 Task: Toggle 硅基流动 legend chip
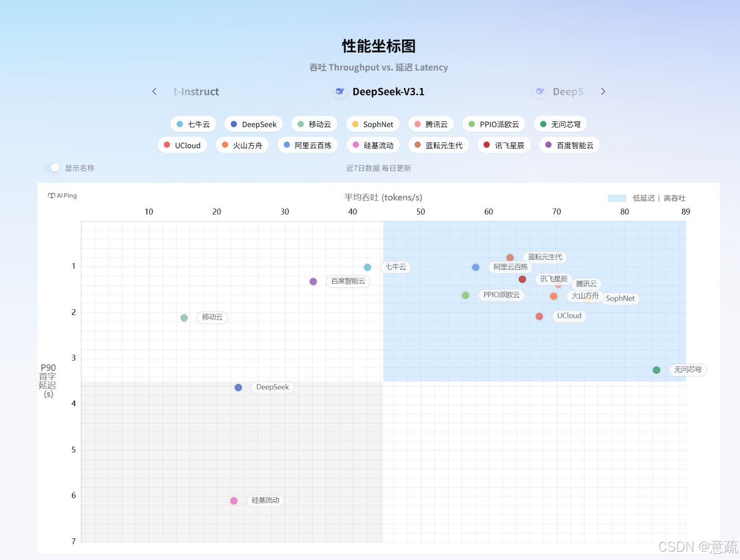373,145
